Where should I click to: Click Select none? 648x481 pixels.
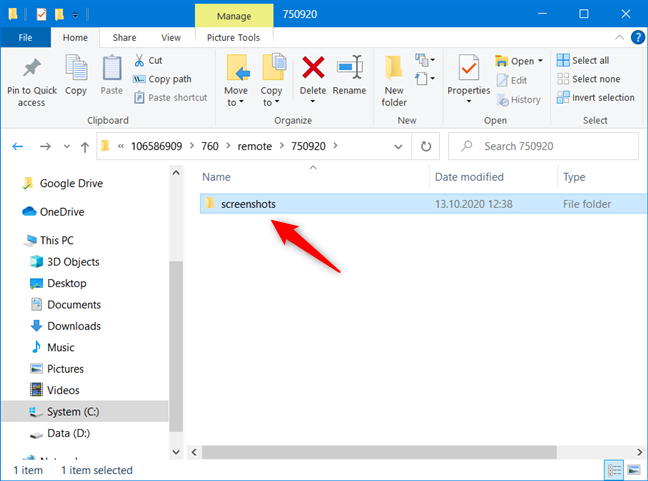coord(588,79)
